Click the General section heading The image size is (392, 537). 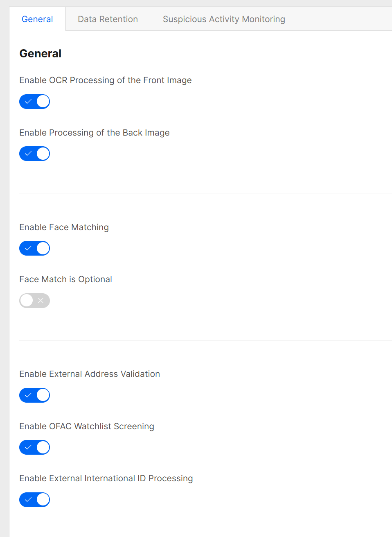coord(41,54)
